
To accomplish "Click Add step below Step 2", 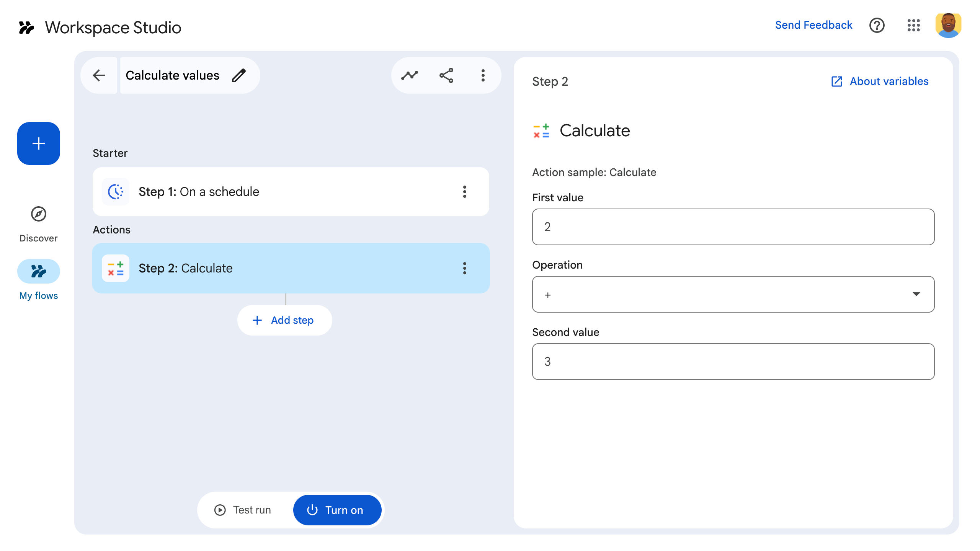I will coord(285,320).
